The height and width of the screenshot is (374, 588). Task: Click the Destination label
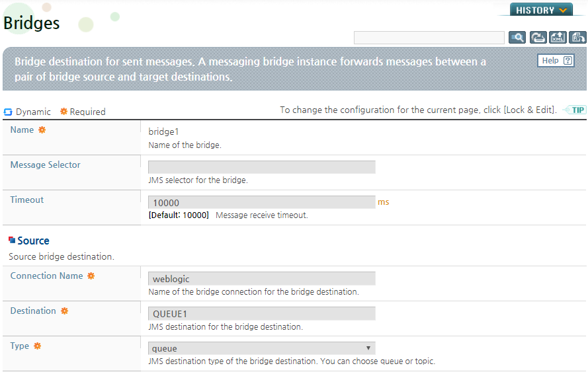[33, 311]
